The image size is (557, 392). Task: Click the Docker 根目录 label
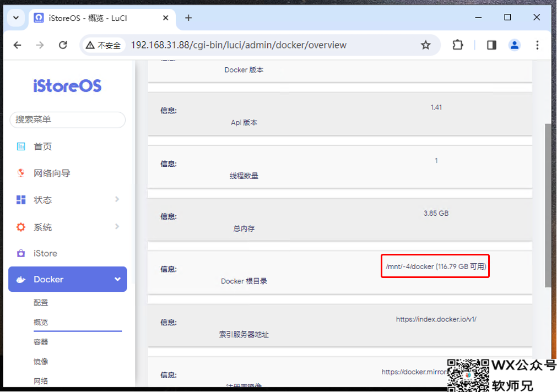(x=244, y=281)
